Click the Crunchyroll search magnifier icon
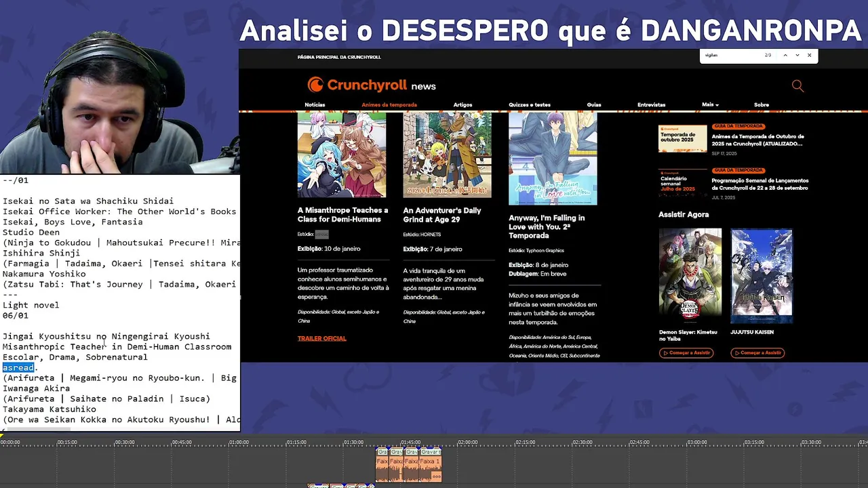The image size is (868, 488). (797, 85)
